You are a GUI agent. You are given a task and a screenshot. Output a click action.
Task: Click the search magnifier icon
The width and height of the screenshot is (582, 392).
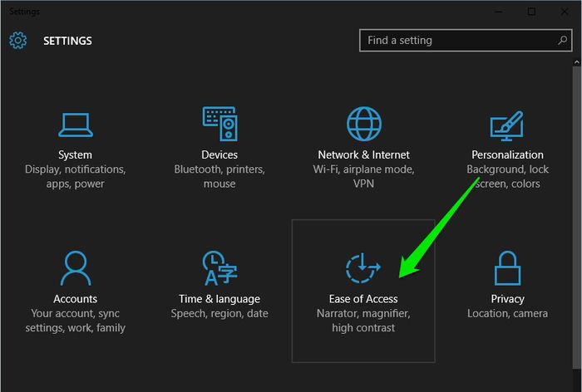(562, 40)
